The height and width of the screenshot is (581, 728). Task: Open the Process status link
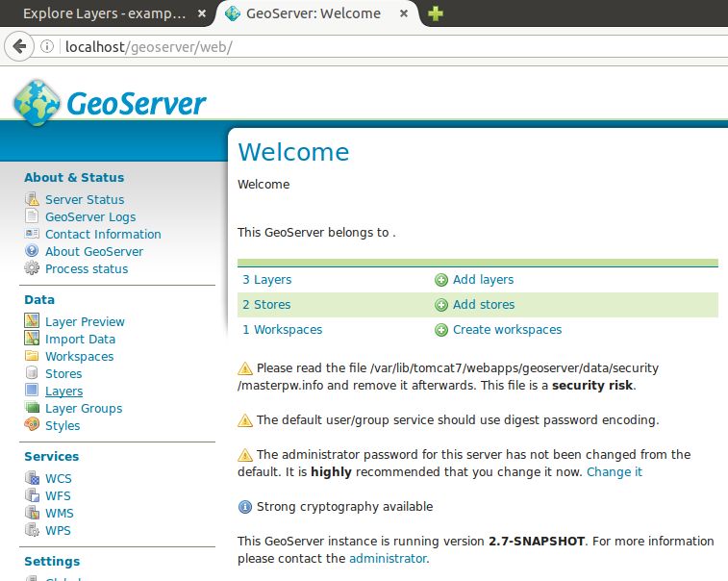pos(87,269)
